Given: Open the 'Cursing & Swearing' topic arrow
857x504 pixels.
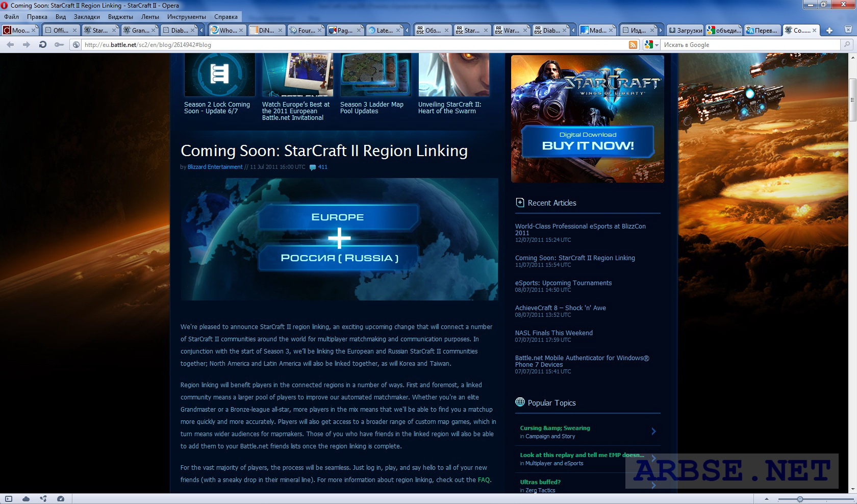Looking at the screenshot, I should 653,432.
